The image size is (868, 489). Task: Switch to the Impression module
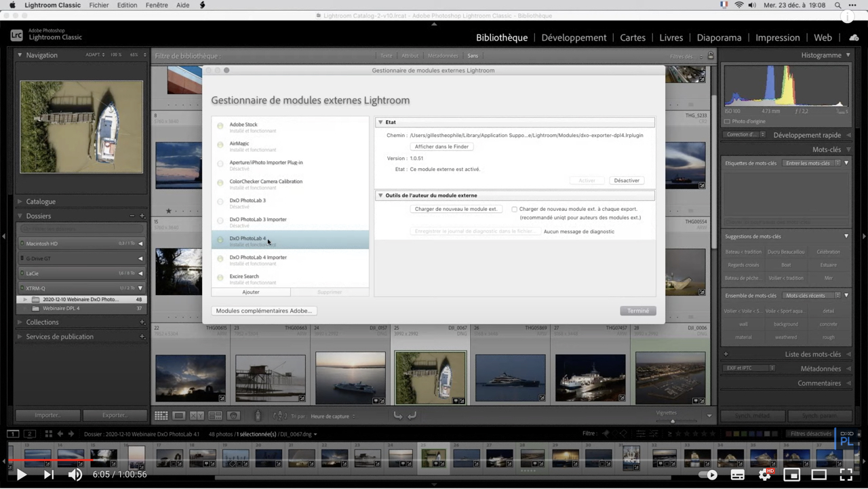(x=778, y=38)
